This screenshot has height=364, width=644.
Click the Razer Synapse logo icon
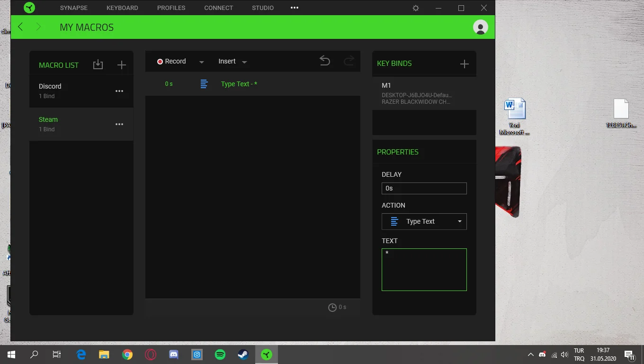[29, 8]
